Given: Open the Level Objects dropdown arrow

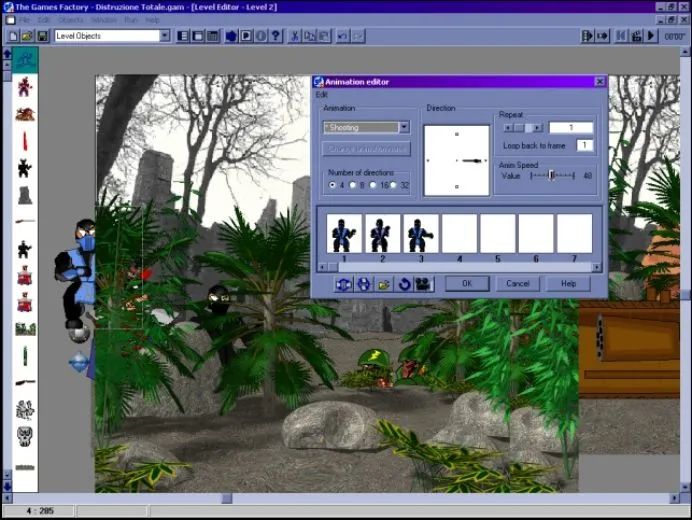Looking at the screenshot, I should [165, 36].
